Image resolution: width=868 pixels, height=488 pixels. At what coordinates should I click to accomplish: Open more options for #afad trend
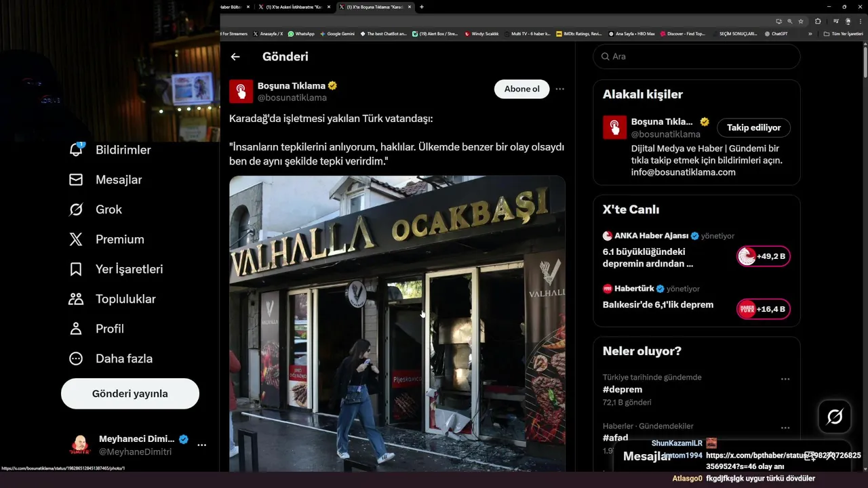point(785,428)
